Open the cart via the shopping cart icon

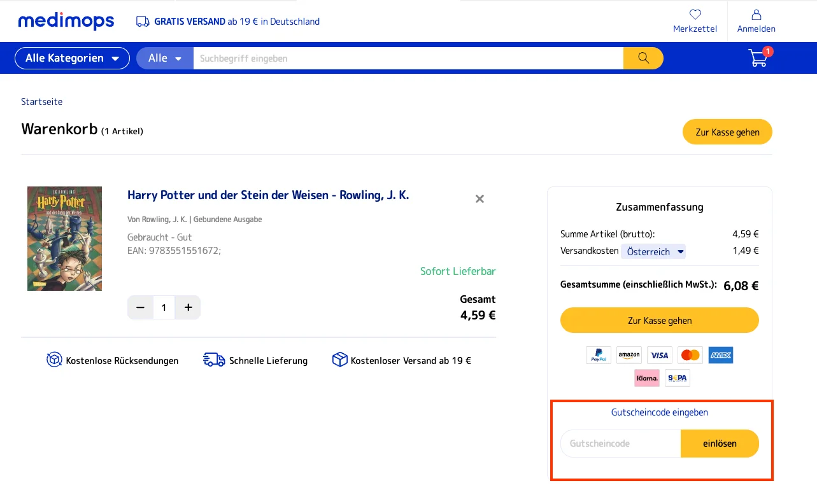pyautogui.click(x=758, y=57)
